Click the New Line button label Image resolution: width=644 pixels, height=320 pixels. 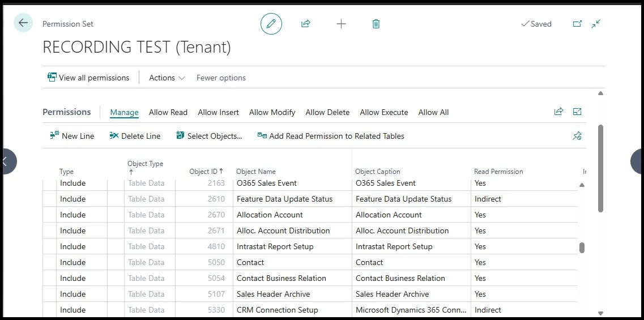78,136
